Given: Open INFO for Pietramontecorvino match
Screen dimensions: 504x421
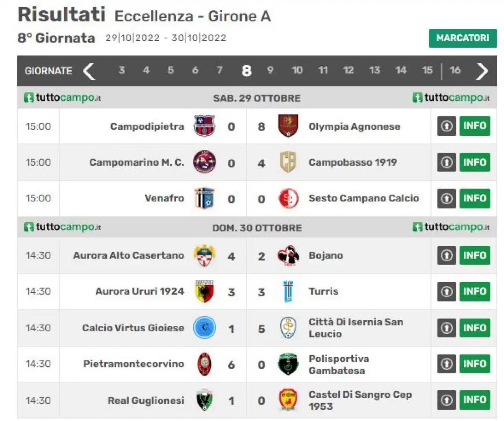Looking at the screenshot, I should click(475, 364).
